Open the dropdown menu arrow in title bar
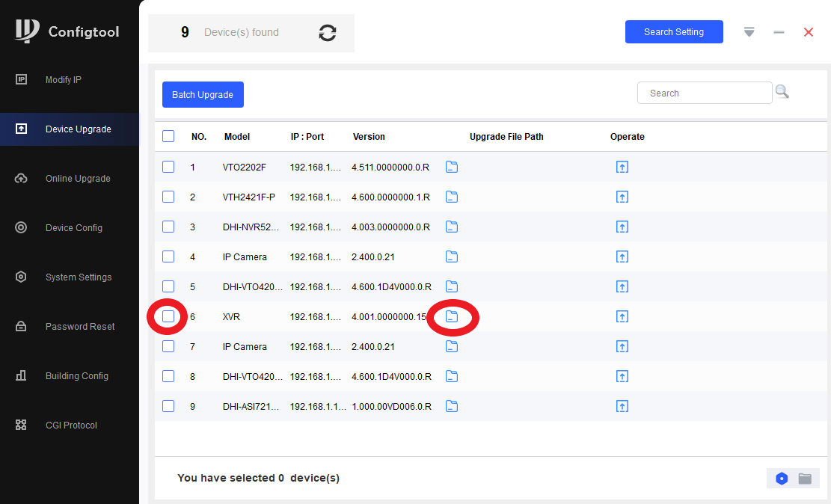The height and width of the screenshot is (504, 831). (749, 32)
